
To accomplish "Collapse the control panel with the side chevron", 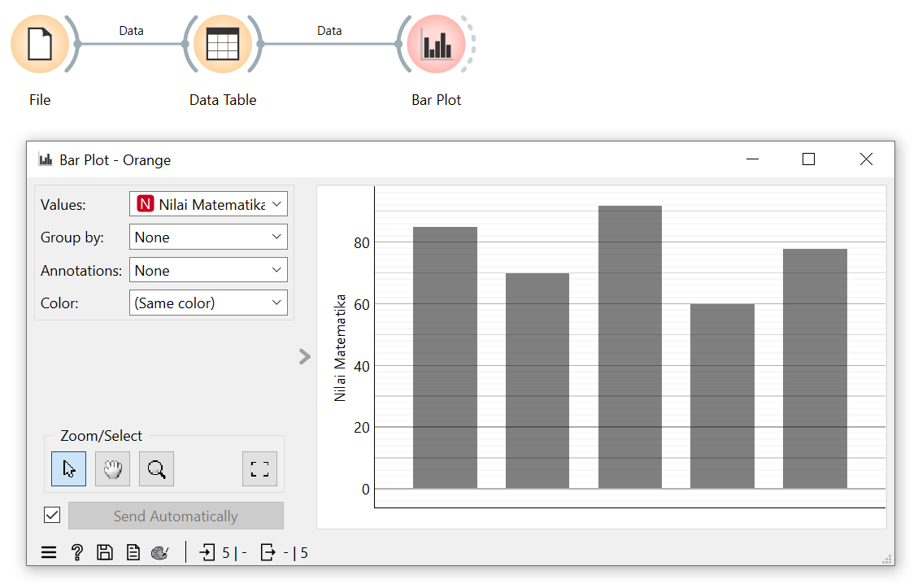I will tap(305, 356).
